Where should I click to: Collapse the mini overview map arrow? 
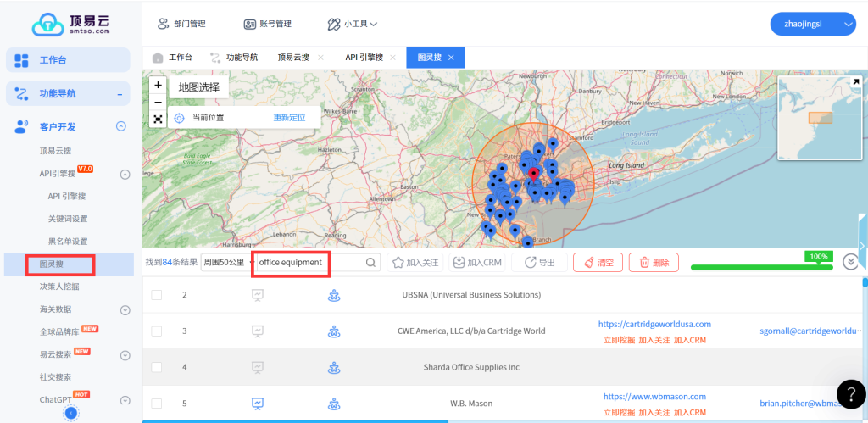(x=856, y=81)
